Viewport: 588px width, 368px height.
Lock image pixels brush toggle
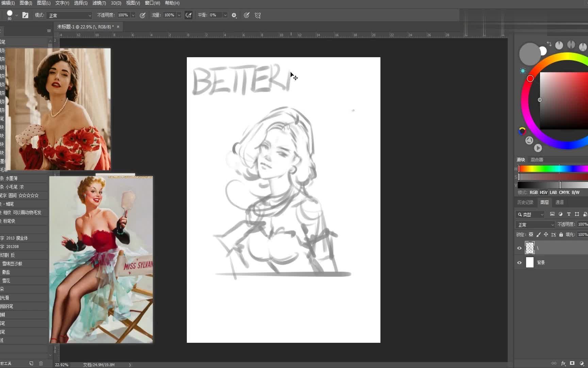tap(538, 234)
